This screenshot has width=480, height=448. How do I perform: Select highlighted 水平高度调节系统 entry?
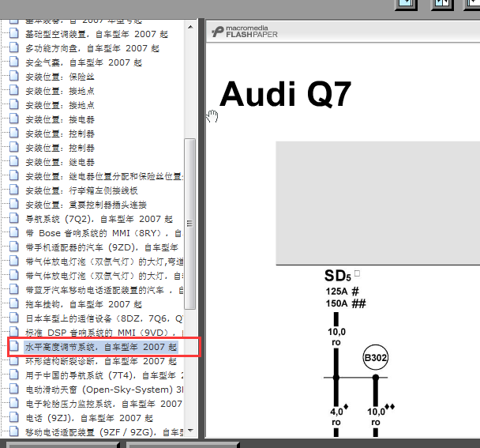pyautogui.click(x=101, y=347)
